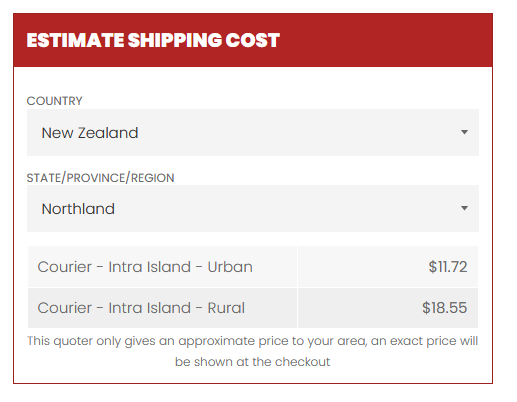Image resolution: width=517 pixels, height=402 pixels.
Task: Click the Rural courier option label
Action: [141, 308]
